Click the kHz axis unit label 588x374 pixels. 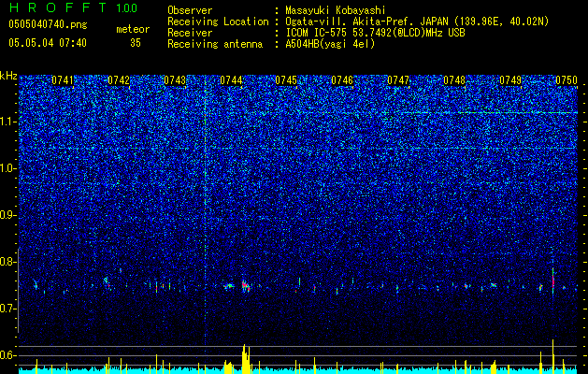pos(8,76)
